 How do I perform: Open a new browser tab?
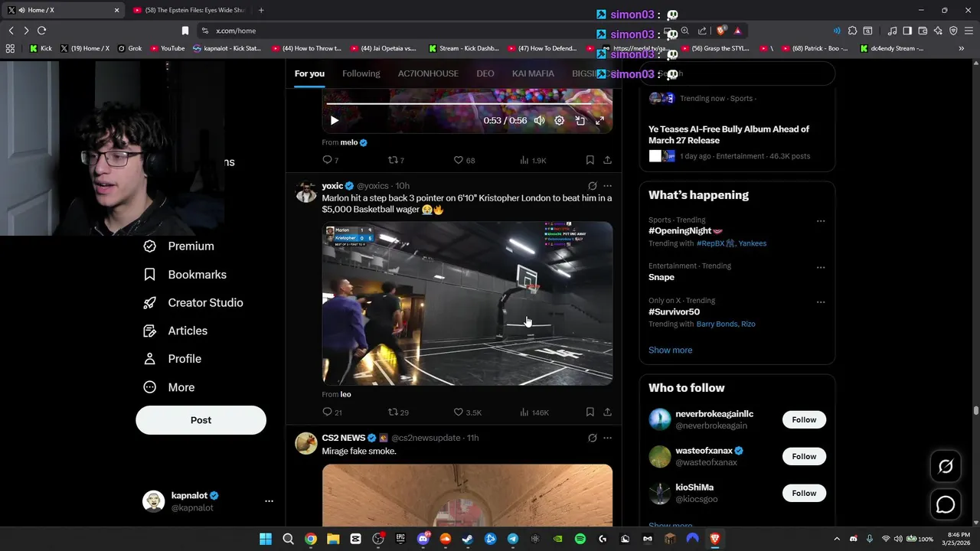point(261,10)
